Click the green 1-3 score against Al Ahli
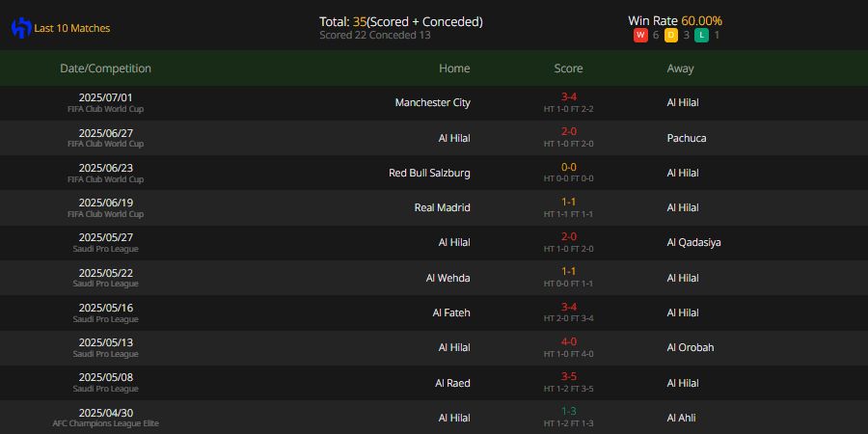 click(x=568, y=412)
